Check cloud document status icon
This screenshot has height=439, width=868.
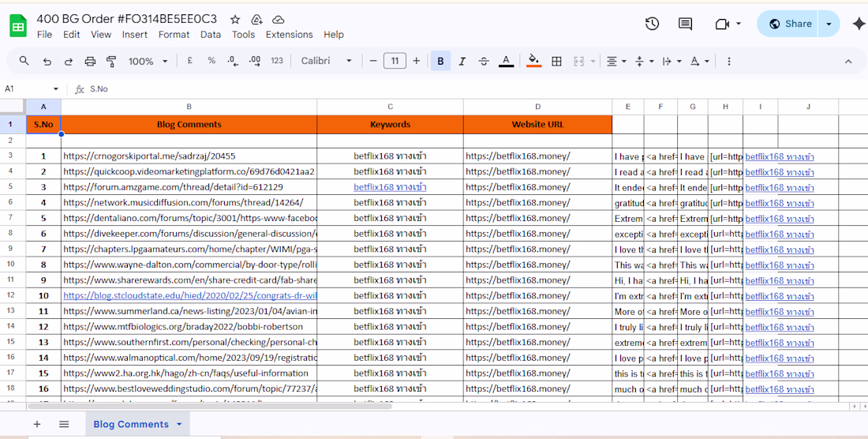[279, 20]
